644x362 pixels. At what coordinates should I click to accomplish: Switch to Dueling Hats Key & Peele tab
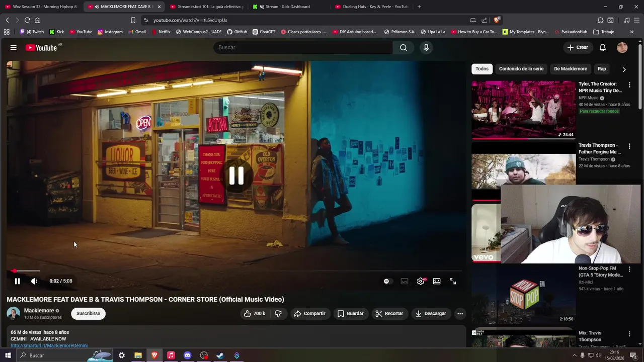[x=371, y=7]
